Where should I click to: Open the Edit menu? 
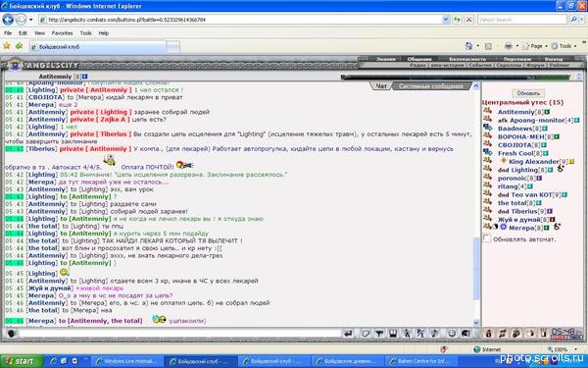[x=23, y=33]
